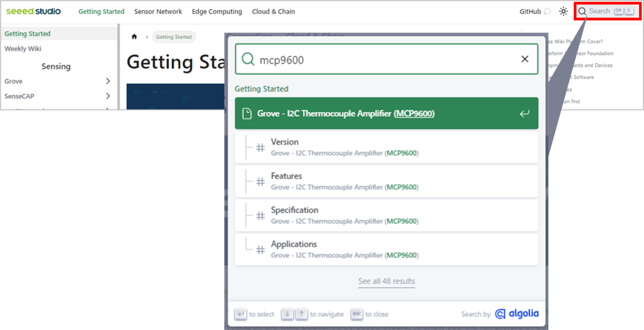Open the Edge Computing nav tab
Screen dimensions: 644x330
(217, 11)
